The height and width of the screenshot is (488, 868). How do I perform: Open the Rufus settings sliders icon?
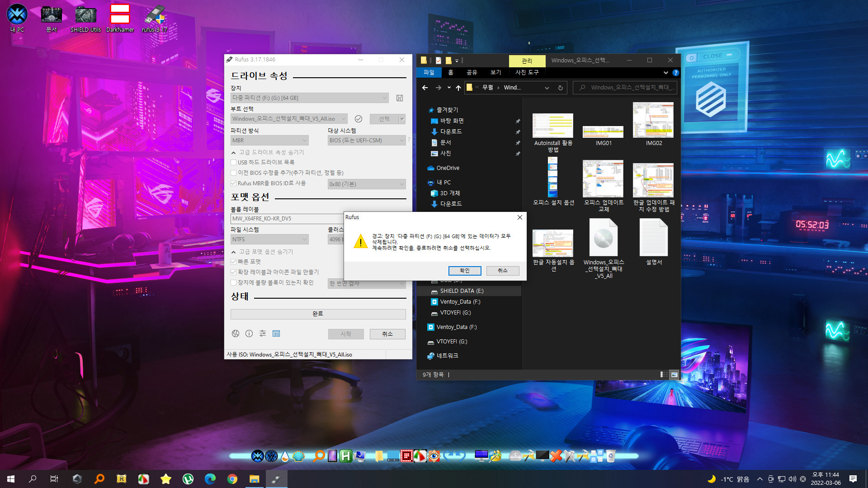pos(263,333)
